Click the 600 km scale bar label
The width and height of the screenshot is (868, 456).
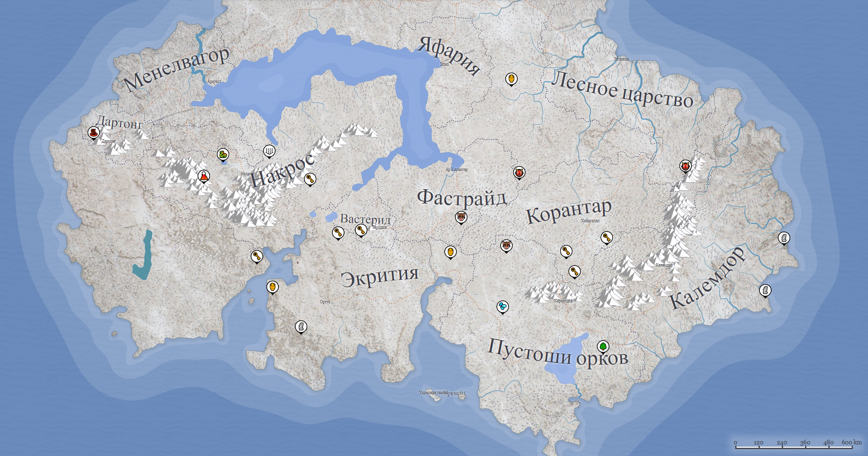coord(852,442)
